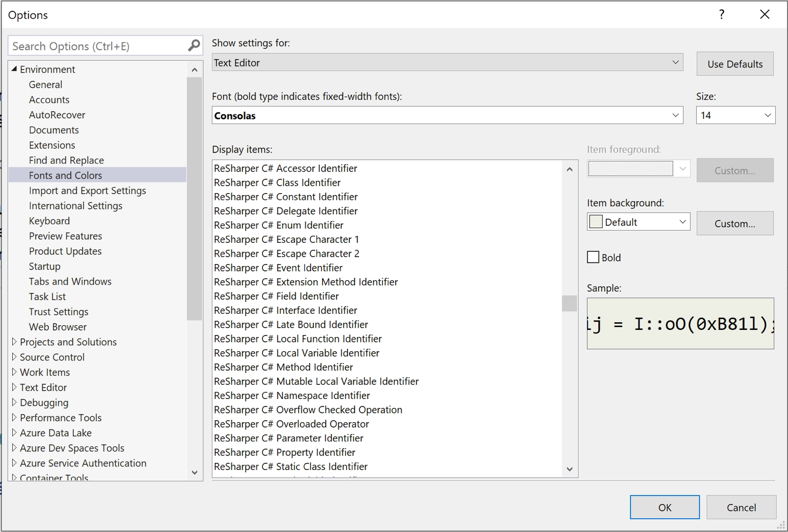
Task: Select Task List
Action: tap(47, 297)
